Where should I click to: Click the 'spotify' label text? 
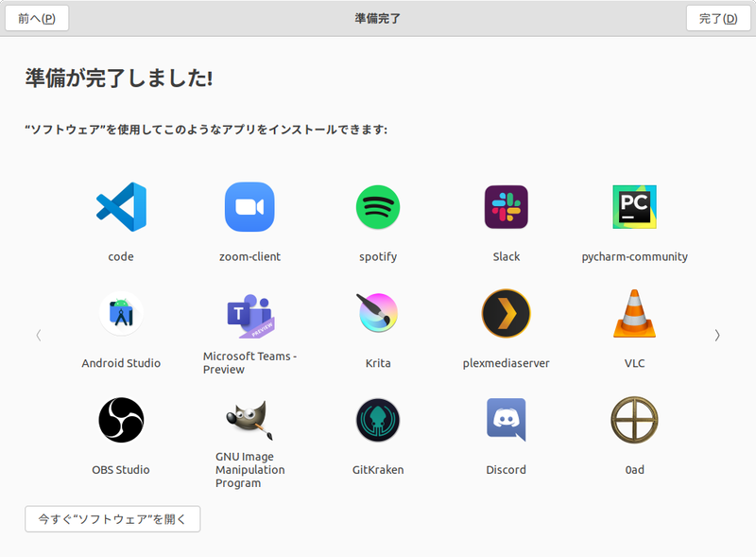click(x=378, y=257)
